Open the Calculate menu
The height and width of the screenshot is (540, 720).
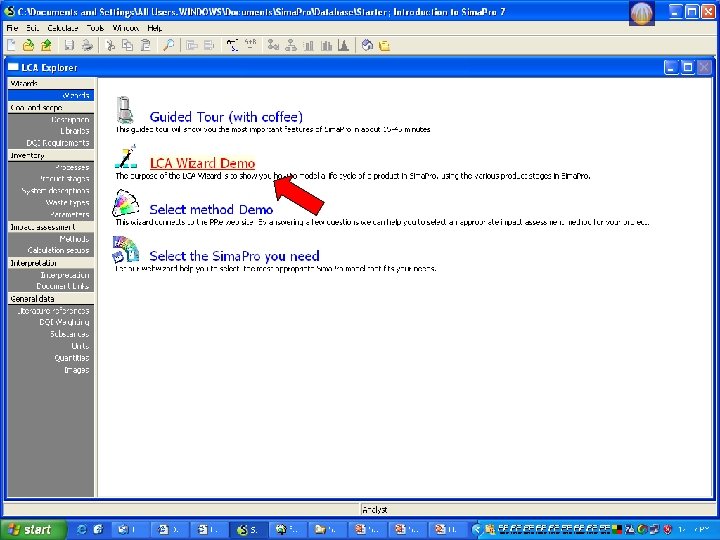[x=63, y=28]
